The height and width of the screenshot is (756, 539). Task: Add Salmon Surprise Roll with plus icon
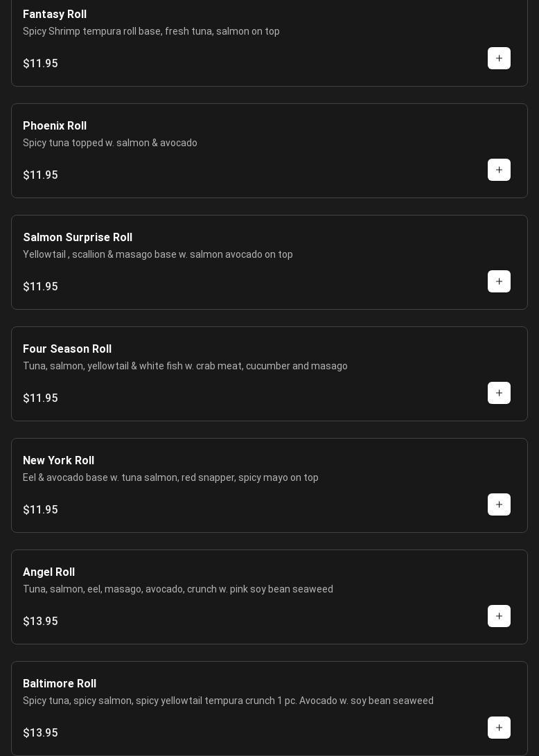(499, 281)
